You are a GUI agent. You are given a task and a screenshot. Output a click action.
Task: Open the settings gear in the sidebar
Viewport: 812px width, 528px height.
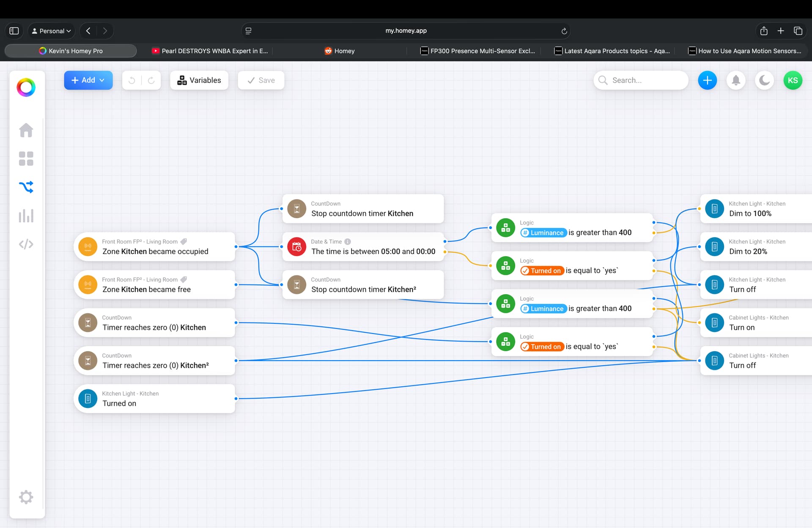click(x=26, y=497)
